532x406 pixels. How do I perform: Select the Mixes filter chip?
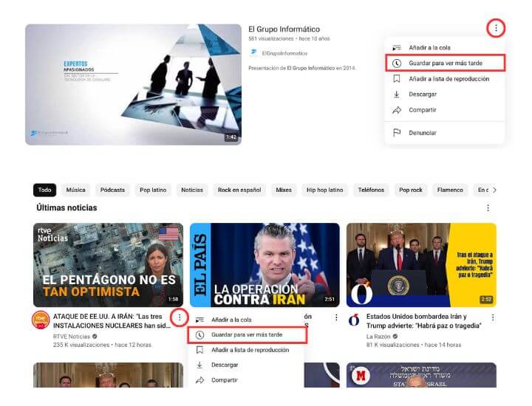[x=284, y=190]
